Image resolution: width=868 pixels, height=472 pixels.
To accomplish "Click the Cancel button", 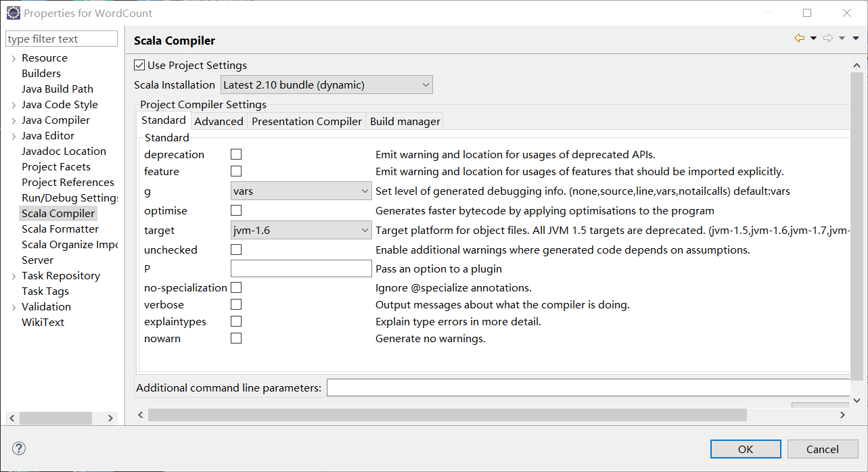I will [822, 449].
